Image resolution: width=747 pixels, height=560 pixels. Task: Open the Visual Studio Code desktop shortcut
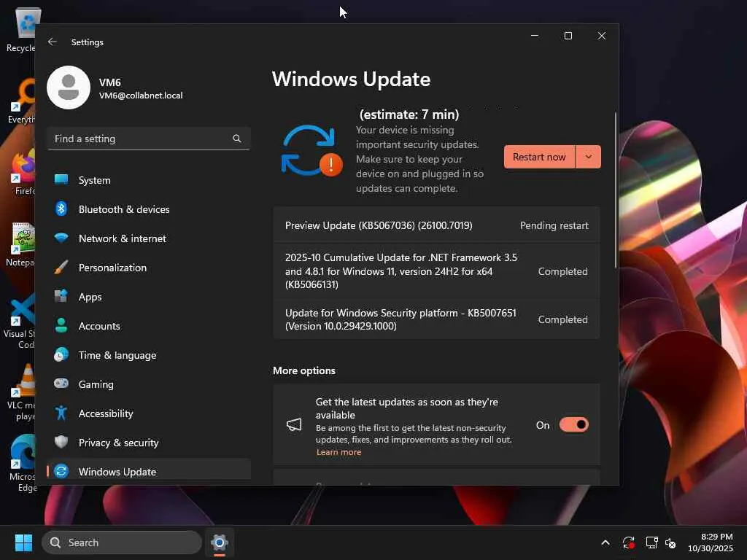pyautogui.click(x=20, y=322)
